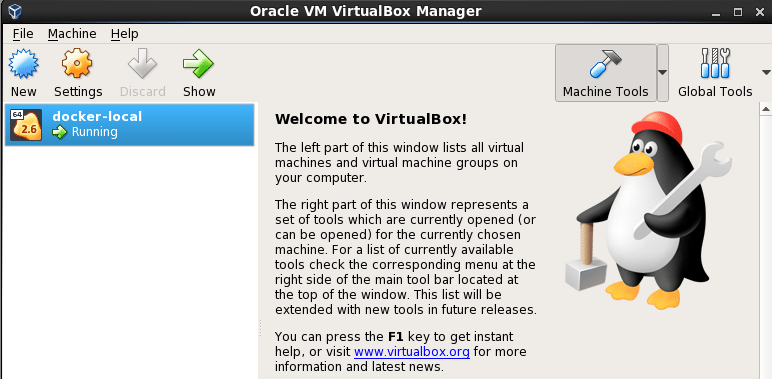Viewport: 772px width, 379px height.
Task: Open the Machine menu
Action: coord(72,33)
